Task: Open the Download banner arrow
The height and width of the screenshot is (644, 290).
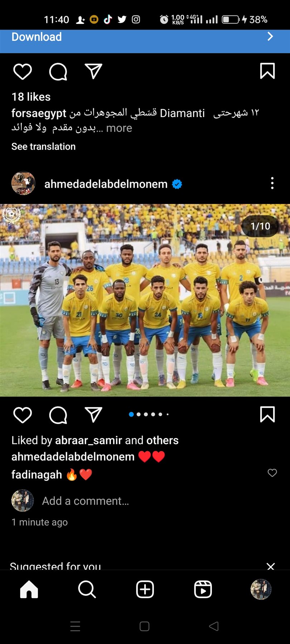Action: pyautogui.click(x=270, y=36)
